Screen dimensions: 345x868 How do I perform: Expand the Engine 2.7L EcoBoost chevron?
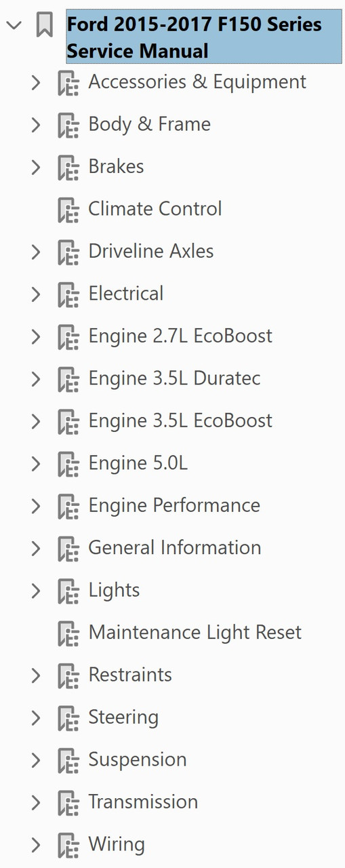point(36,337)
